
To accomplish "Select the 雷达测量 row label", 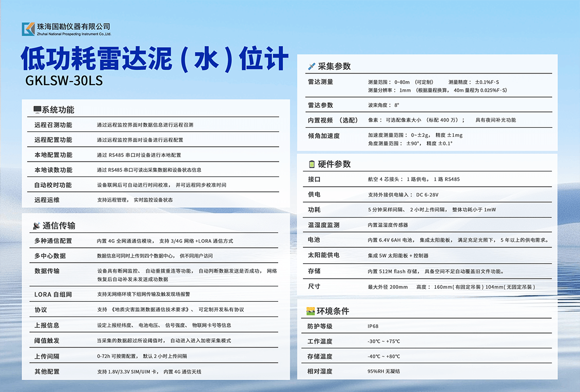I will (x=320, y=82).
